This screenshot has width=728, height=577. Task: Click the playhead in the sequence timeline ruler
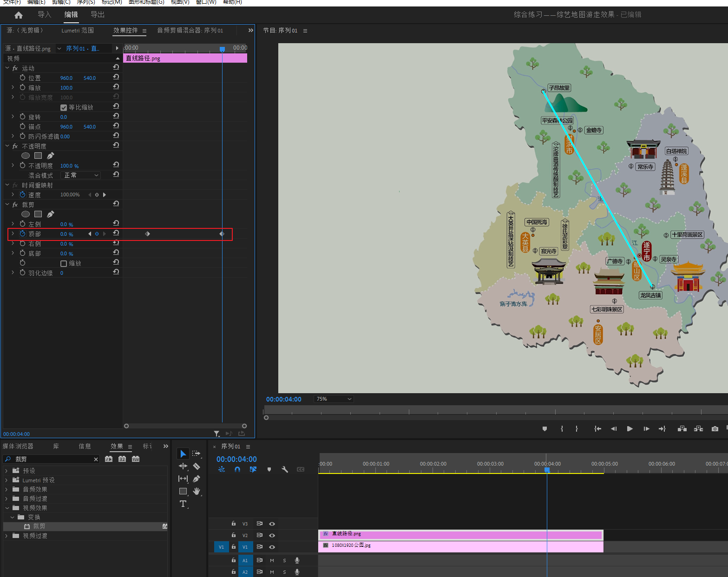[547, 470]
